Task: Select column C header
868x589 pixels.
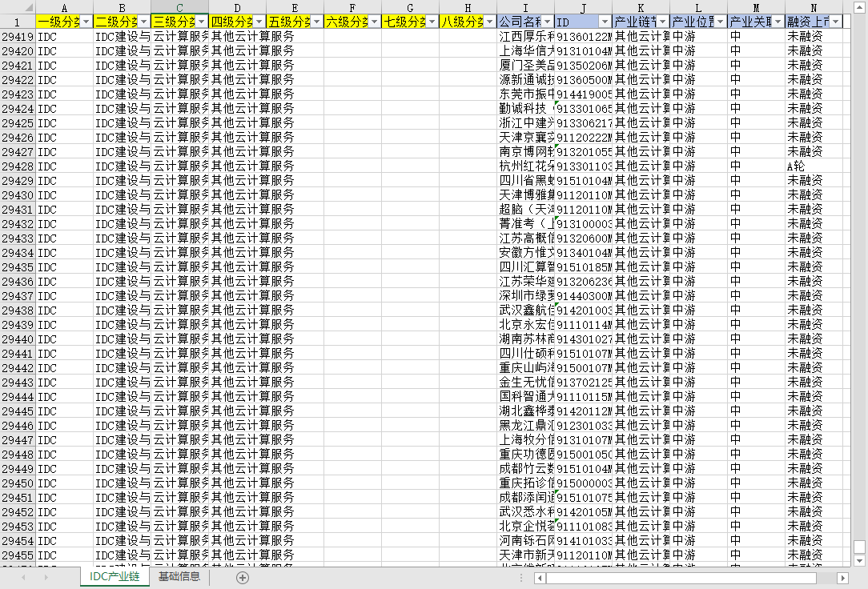Action: coord(179,8)
